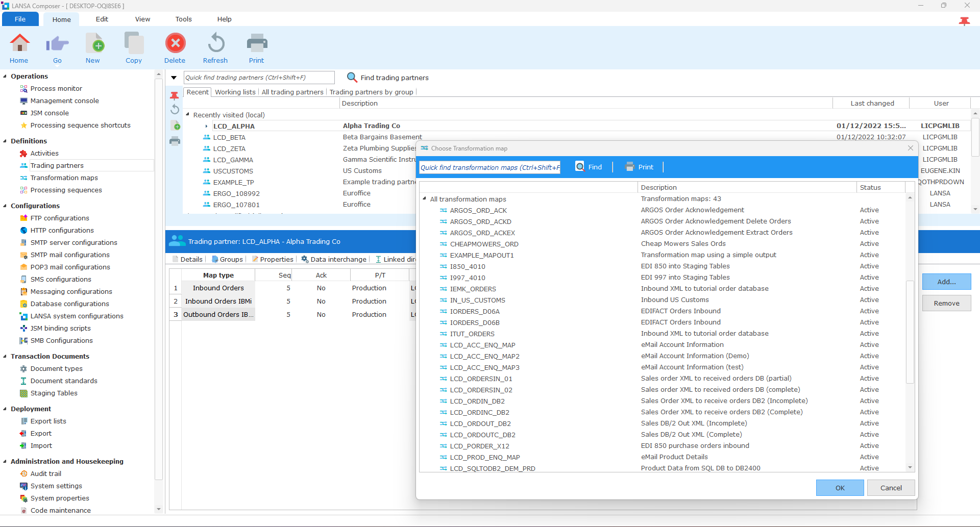Open the Properties tab of the trading partner
The width and height of the screenshot is (980, 527).
273,259
